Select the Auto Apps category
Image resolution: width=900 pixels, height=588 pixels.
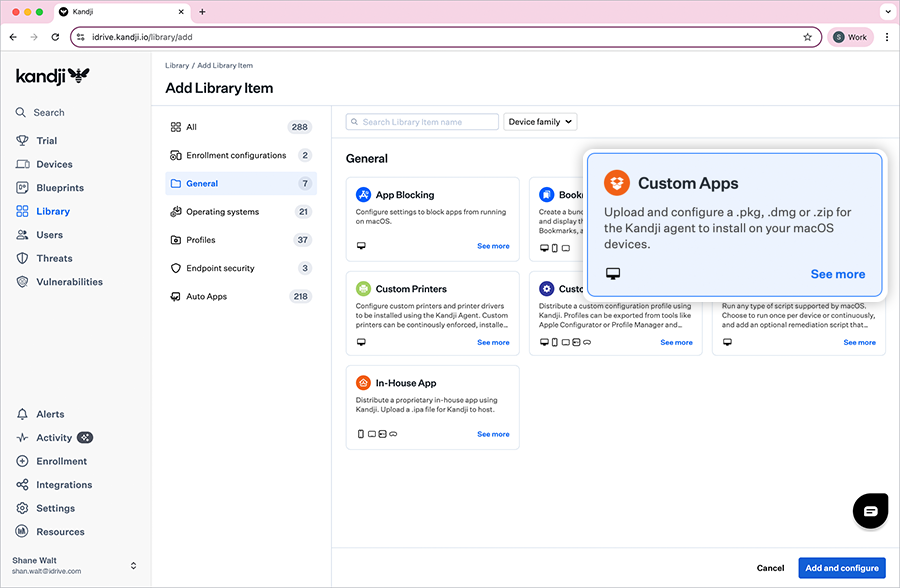point(206,297)
